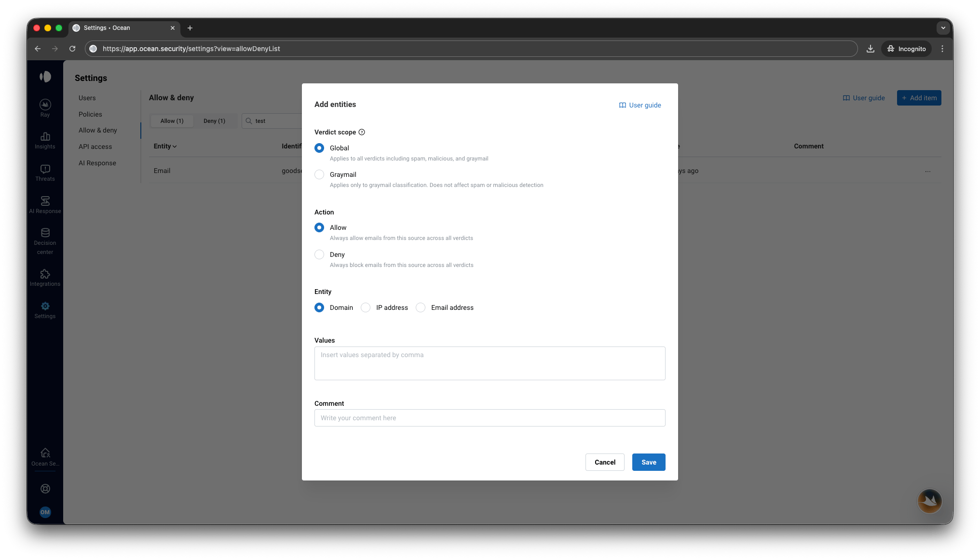Image resolution: width=980 pixels, height=560 pixels.
Task: Switch to the Allow (1) tab
Action: click(172, 121)
